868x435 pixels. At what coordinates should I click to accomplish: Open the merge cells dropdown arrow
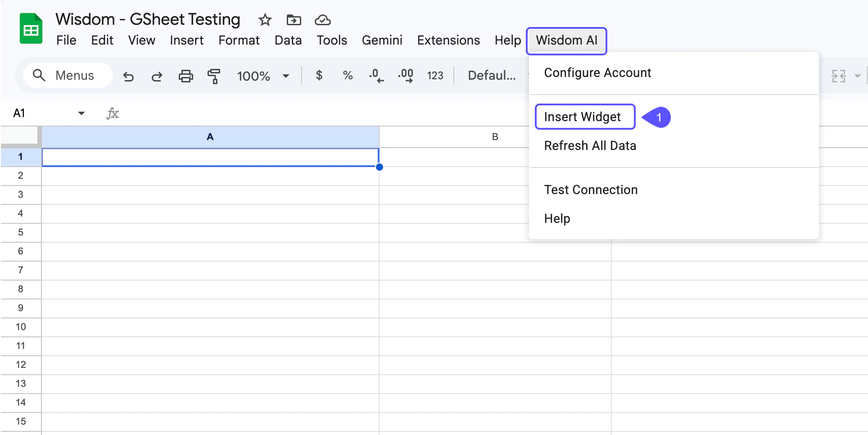858,76
